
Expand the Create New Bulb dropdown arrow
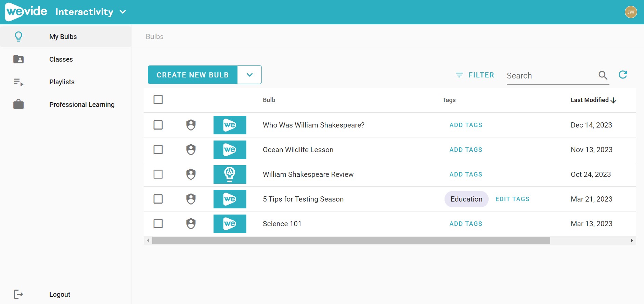pos(249,75)
